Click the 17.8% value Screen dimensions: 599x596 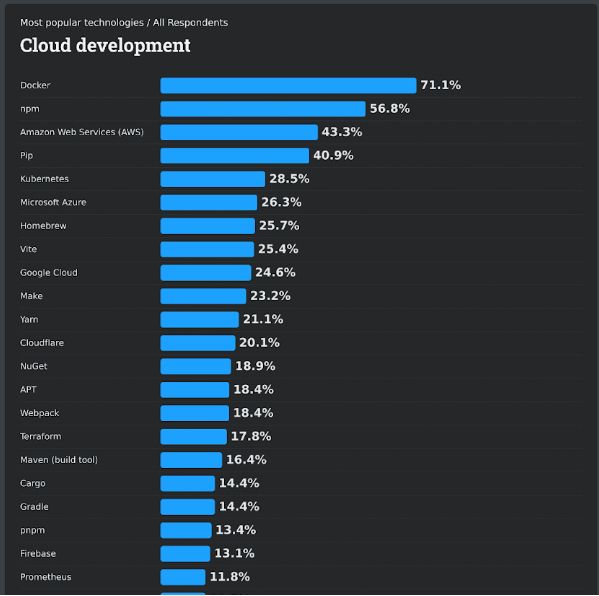[251, 436]
